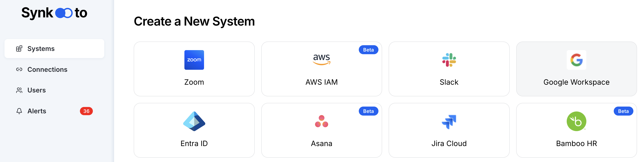The width and height of the screenshot is (644, 162).
Task: Click the Synkoto logo
Action: click(x=54, y=13)
